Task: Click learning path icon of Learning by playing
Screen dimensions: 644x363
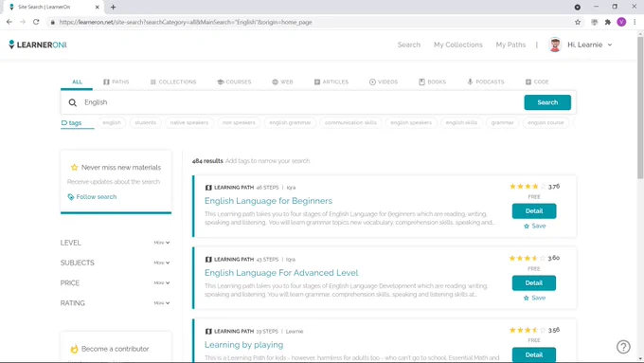Action: coord(208,332)
